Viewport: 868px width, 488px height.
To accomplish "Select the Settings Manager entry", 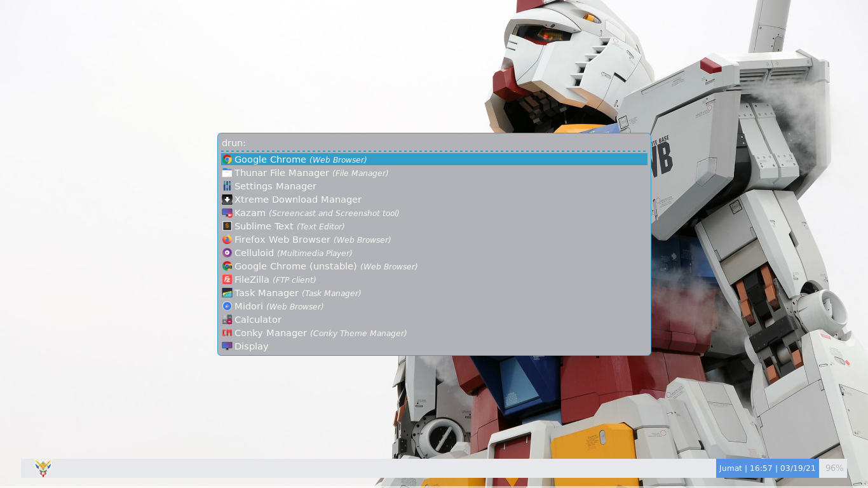I will pyautogui.click(x=434, y=186).
